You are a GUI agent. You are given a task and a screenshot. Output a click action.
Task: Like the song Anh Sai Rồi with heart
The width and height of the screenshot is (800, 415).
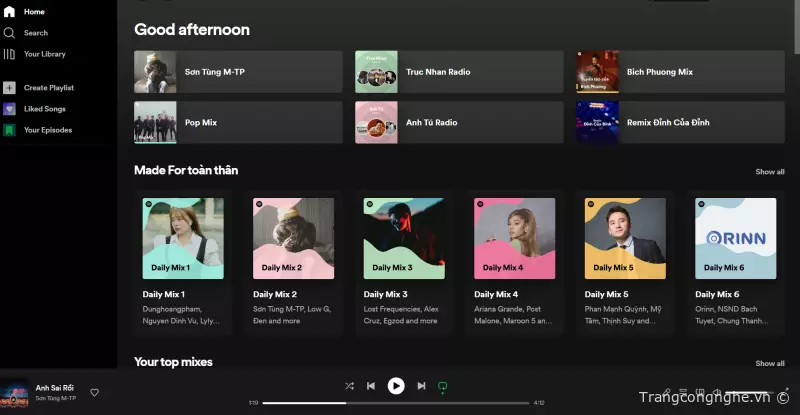95,392
